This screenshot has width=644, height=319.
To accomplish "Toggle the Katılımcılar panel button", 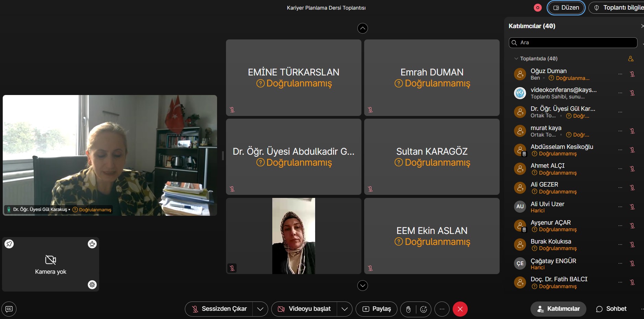I will click(558, 309).
